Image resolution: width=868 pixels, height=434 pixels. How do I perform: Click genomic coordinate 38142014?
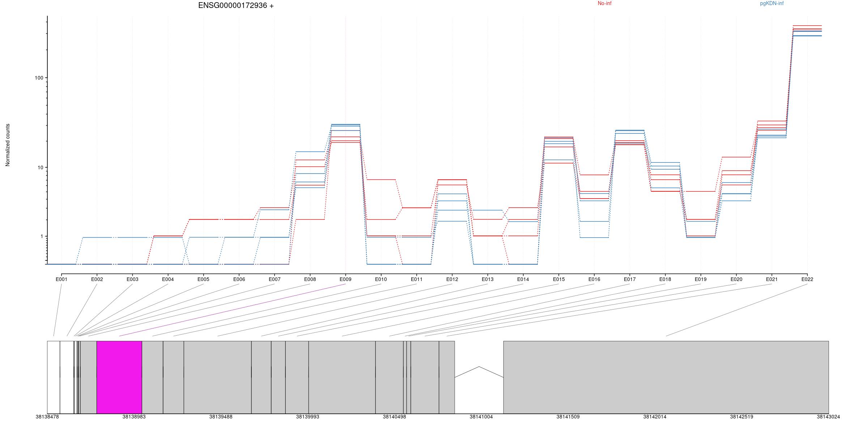[x=655, y=417]
